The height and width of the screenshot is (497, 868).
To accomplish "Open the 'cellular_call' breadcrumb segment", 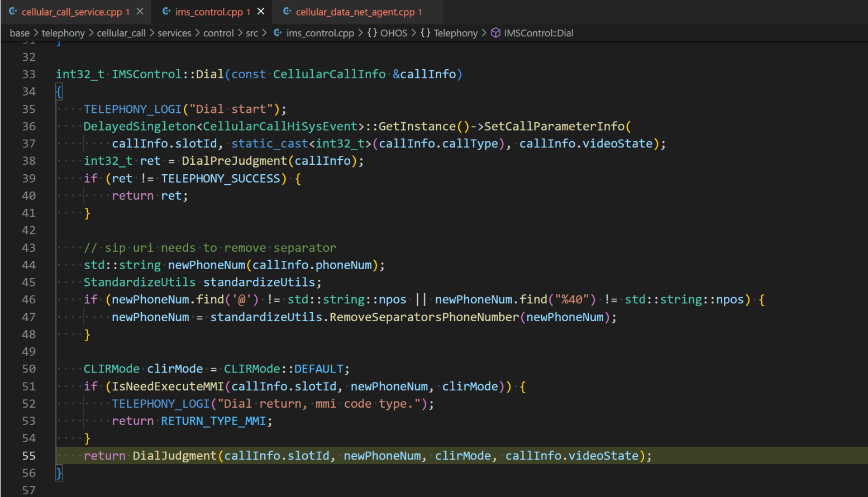I will coord(121,33).
